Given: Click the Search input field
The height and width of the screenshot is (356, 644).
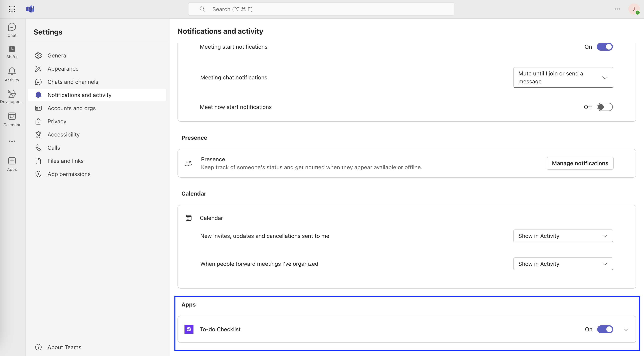Looking at the screenshot, I should [x=321, y=9].
